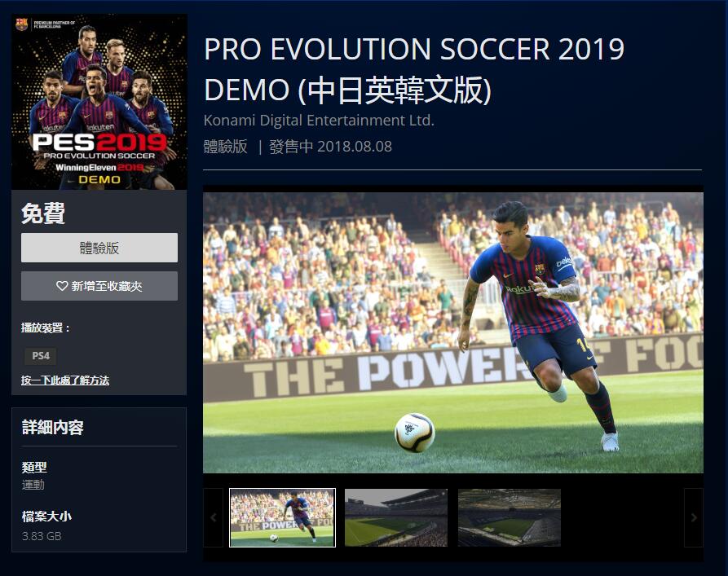Click the 免費 price label
This screenshot has width=728, height=576.
(43, 213)
